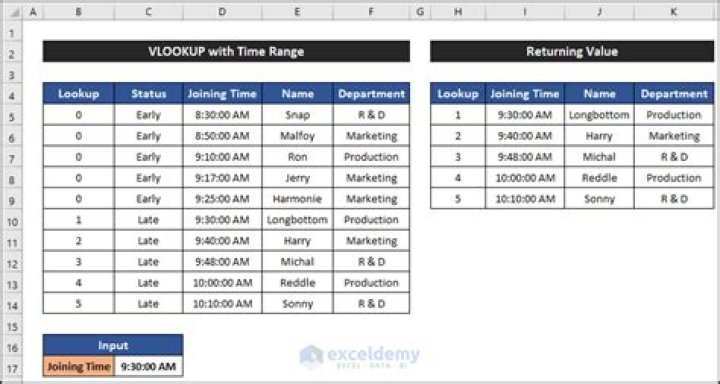Image resolution: width=720 pixels, height=384 pixels.
Task: Select row 10 header
Action: 11,221
